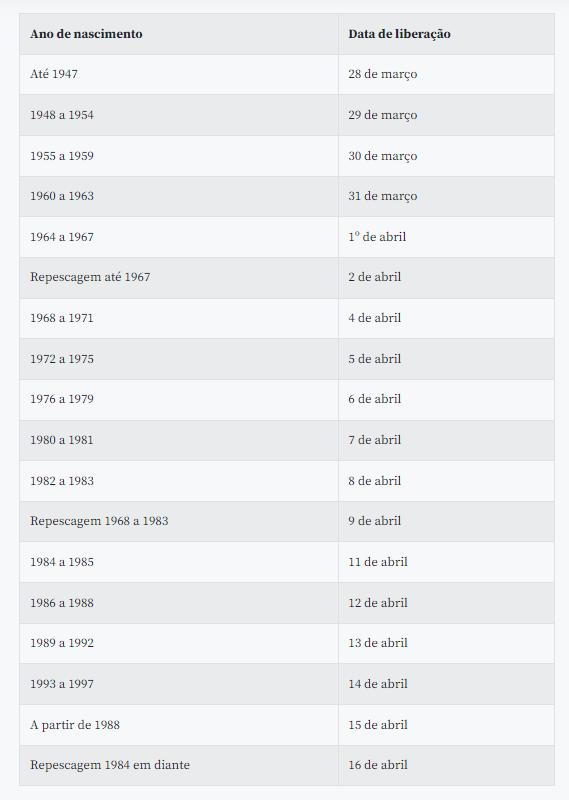Click the '30 de março' date cell
Viewport: 569px width, 800px height.
point(447,156)
